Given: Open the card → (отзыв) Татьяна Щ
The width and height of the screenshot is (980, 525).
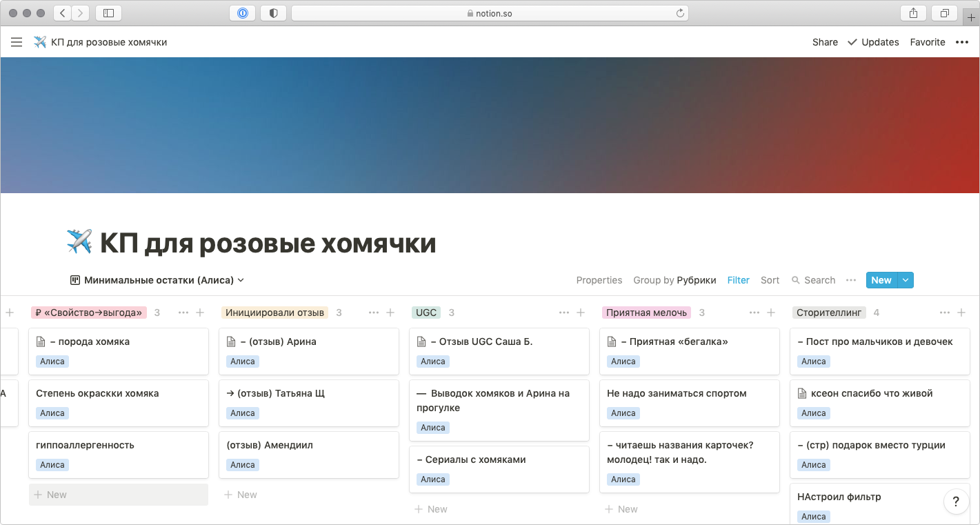Looking at the screenshot, I should 309,403.
